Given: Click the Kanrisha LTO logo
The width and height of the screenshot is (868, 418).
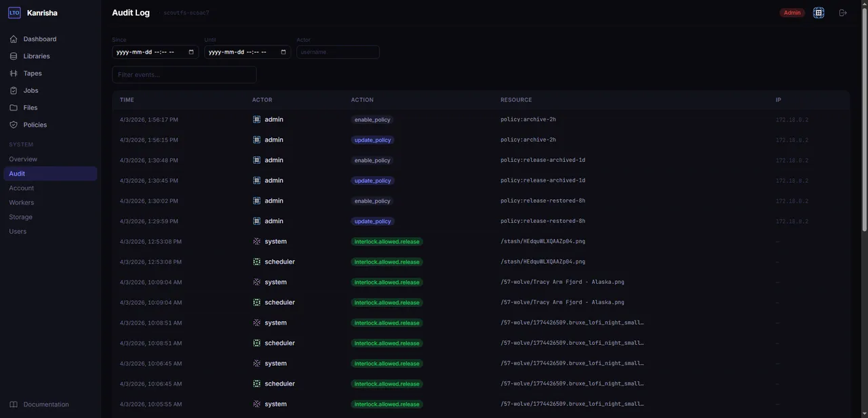Looking at the screenshot, I should tap(14, 12).
